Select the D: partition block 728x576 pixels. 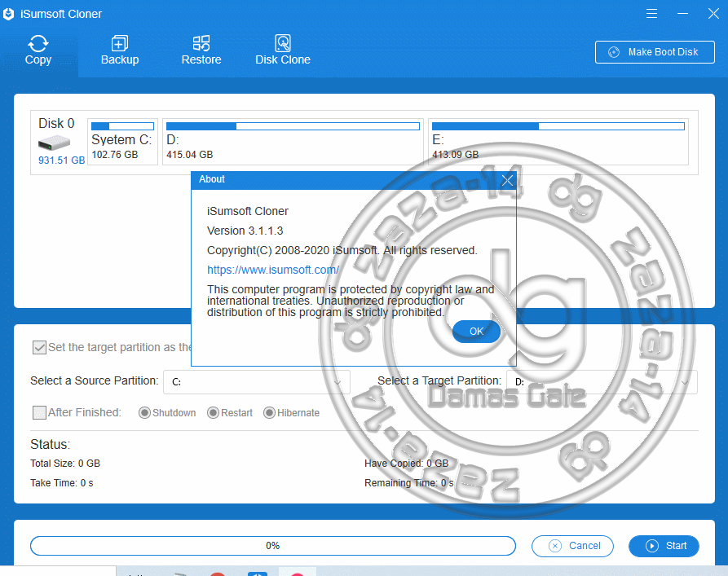coord(293,142)
